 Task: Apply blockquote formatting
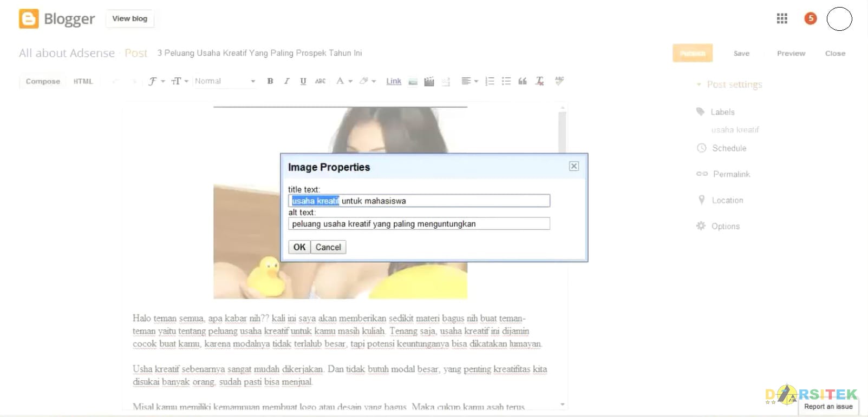(523, 81)
